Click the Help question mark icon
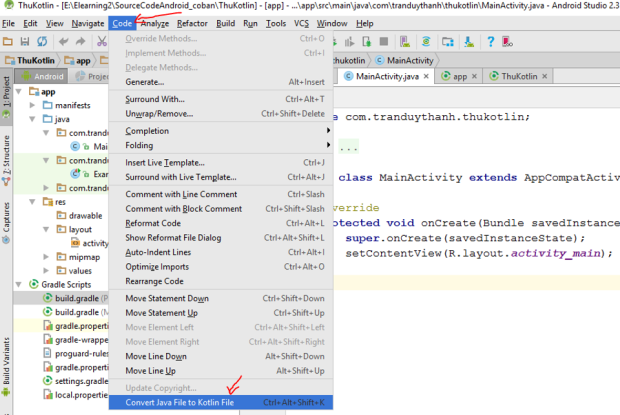 click(490, 42)
